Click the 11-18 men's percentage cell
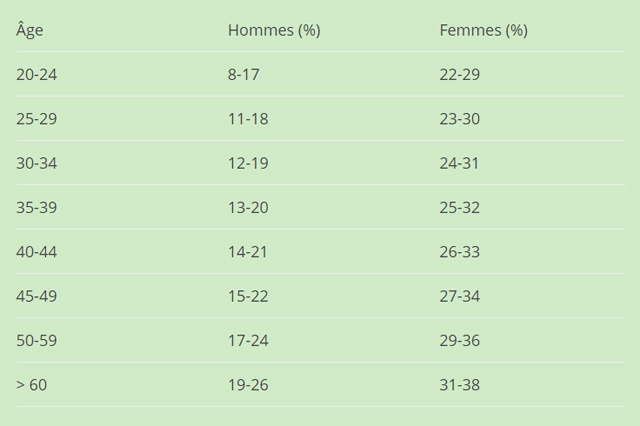Screen dimensions: 640x426 (x=248, y=119)
